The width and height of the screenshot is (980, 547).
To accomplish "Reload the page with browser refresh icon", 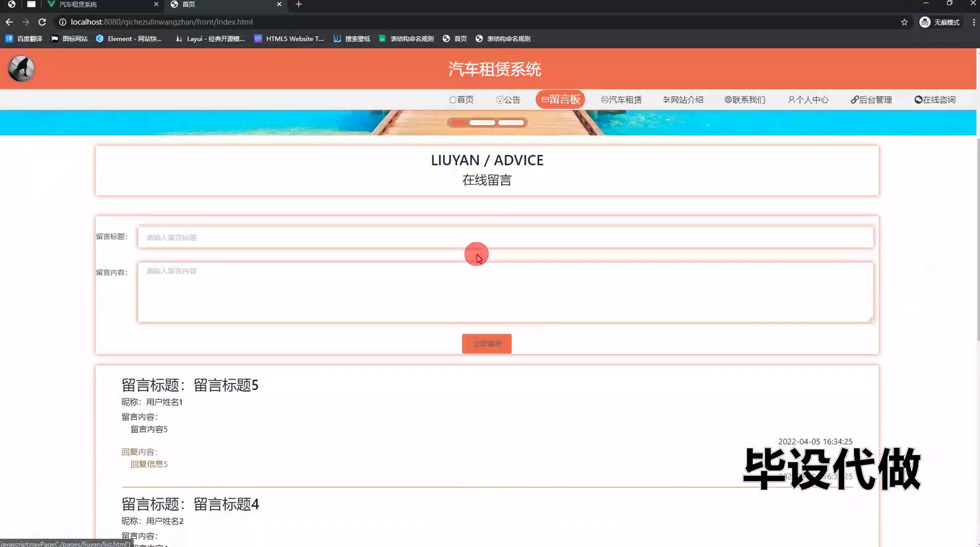I will 42,22.
